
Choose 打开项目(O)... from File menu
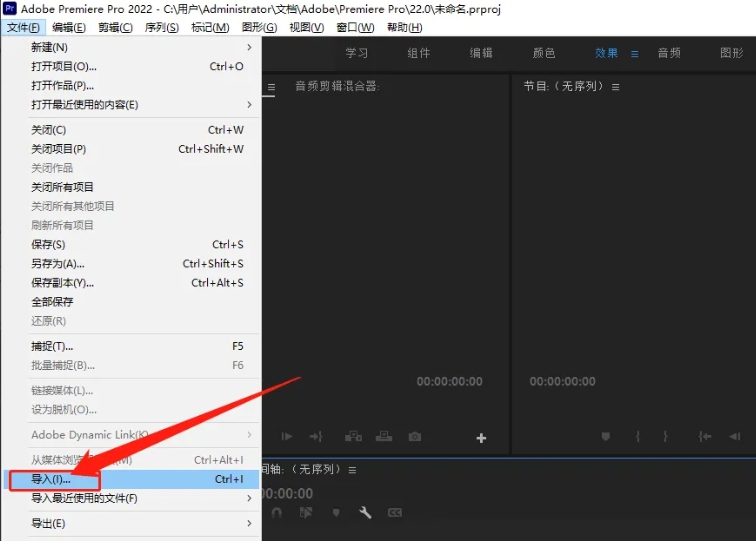tap(131, 67)
